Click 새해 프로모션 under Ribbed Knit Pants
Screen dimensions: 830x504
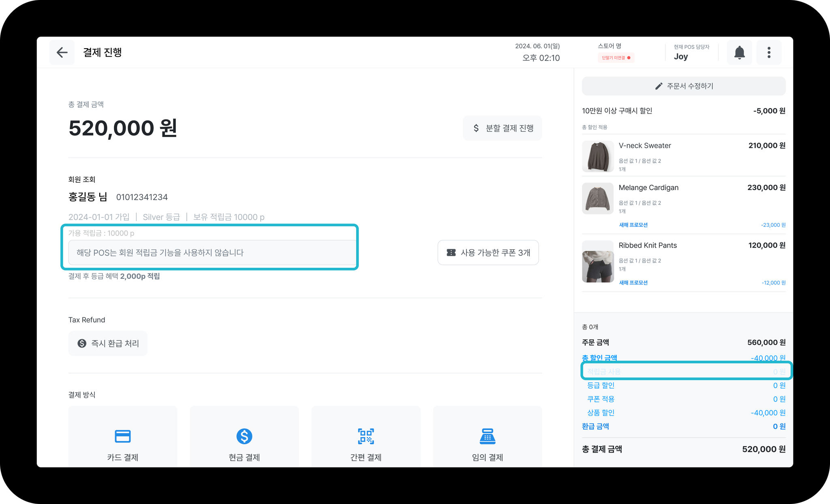633,283
